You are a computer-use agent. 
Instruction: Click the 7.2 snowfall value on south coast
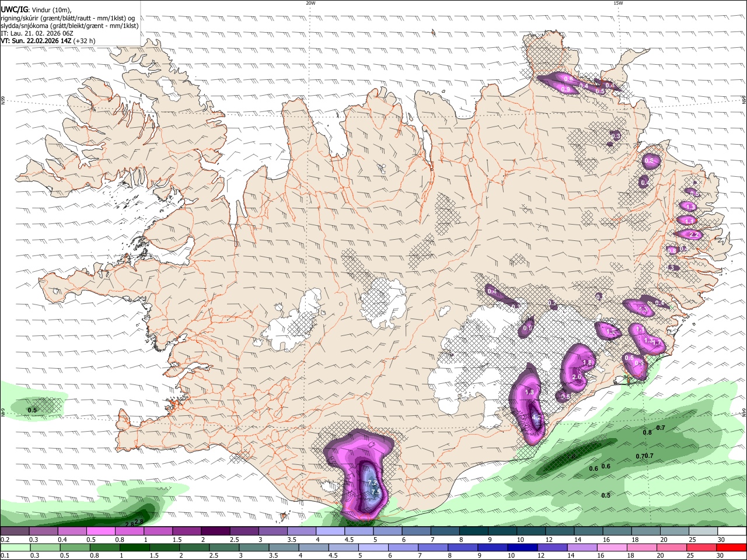click(372, 483)
